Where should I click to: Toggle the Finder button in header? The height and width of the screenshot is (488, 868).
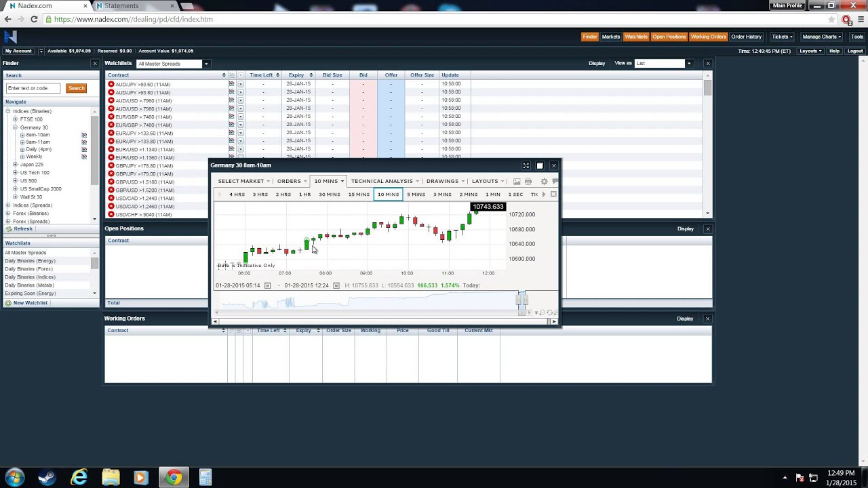pos(590,37)
